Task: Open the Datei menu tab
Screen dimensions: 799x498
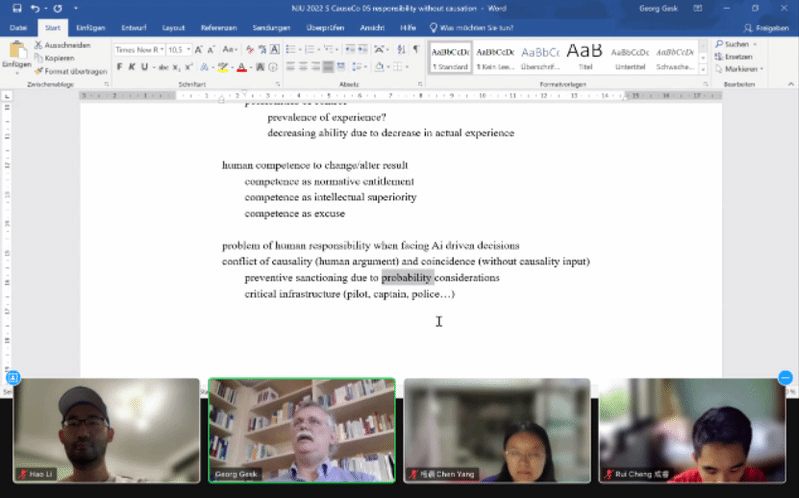Action: pyautogui.click(x=18, y=28)
